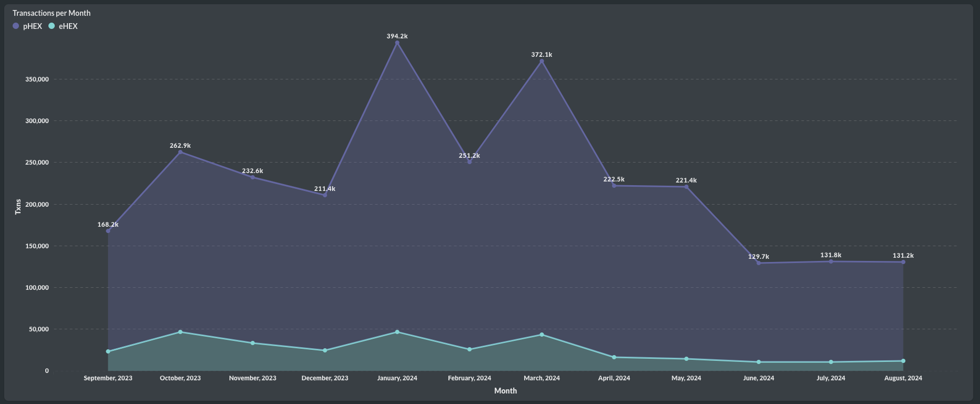
Task: Click the eHEX point for October 2023
Action: click(180, 332)
